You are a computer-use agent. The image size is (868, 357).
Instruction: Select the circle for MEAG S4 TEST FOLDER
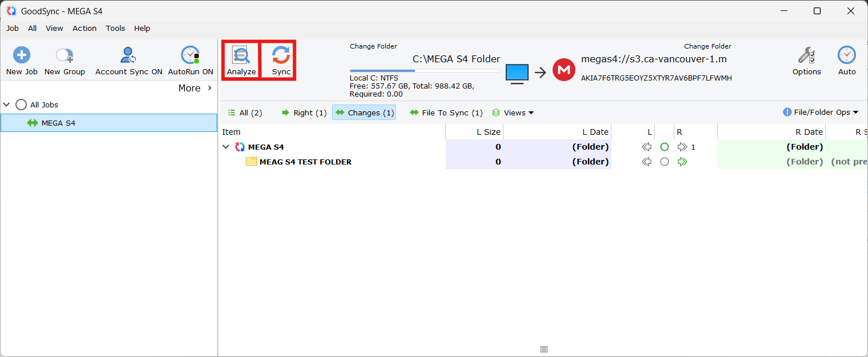point(664,162)
